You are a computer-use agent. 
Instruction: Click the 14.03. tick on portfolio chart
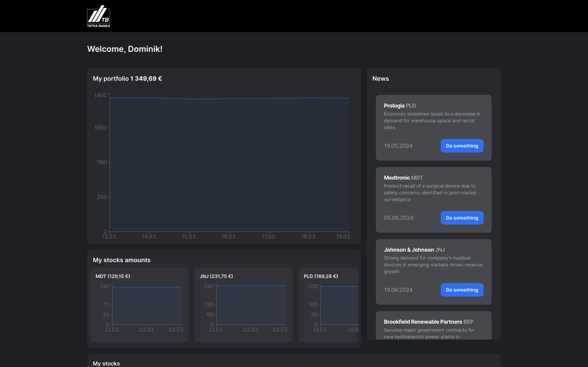149,236
